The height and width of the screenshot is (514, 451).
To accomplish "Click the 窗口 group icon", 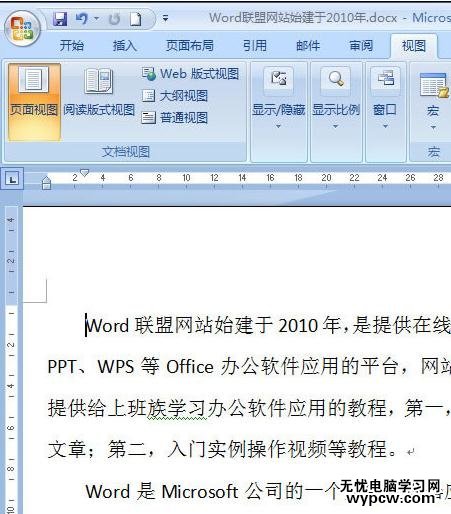I will [386, 80].
